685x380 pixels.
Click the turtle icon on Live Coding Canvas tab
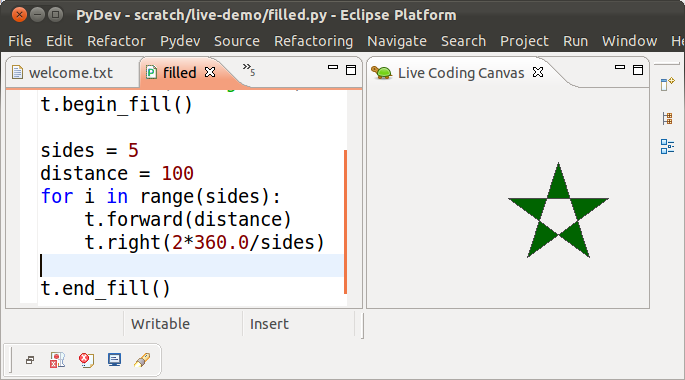(x=383, y=73)
